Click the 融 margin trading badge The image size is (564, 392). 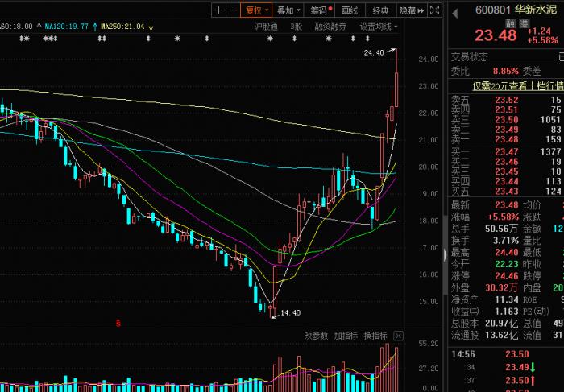click(522, 25)
